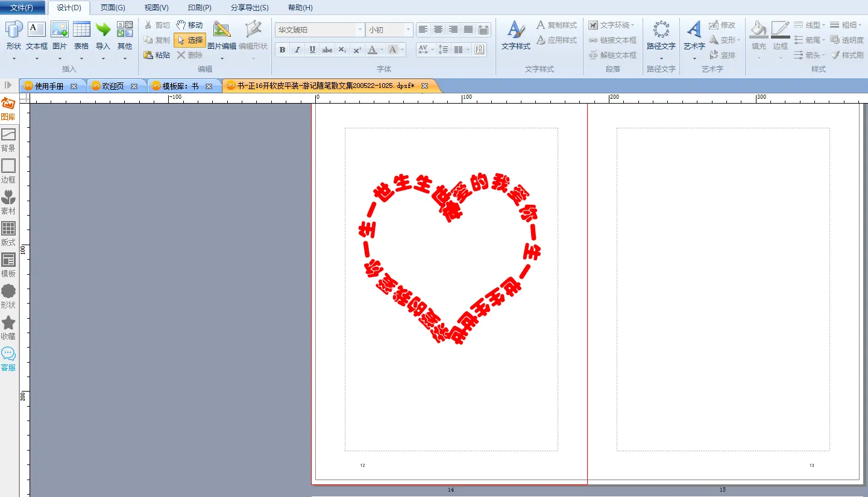The height and width of the screenshot is (497, 868).
Task: Select the 路径文字 path text tool
Action: coord(661,30)
